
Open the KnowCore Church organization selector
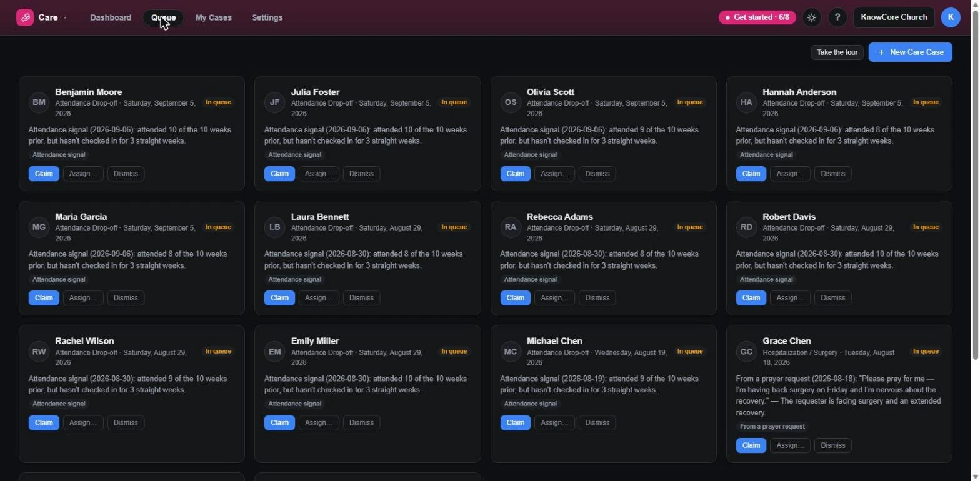point(894,17)
